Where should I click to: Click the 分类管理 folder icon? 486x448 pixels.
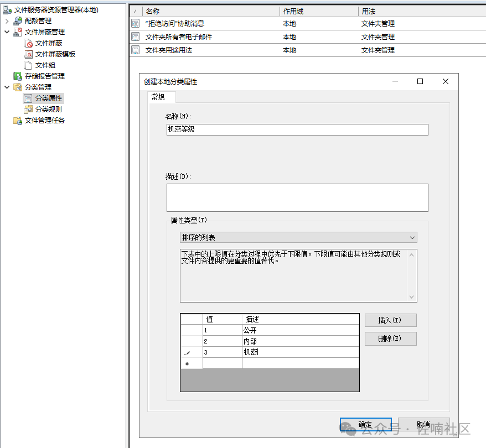point(18,87)
